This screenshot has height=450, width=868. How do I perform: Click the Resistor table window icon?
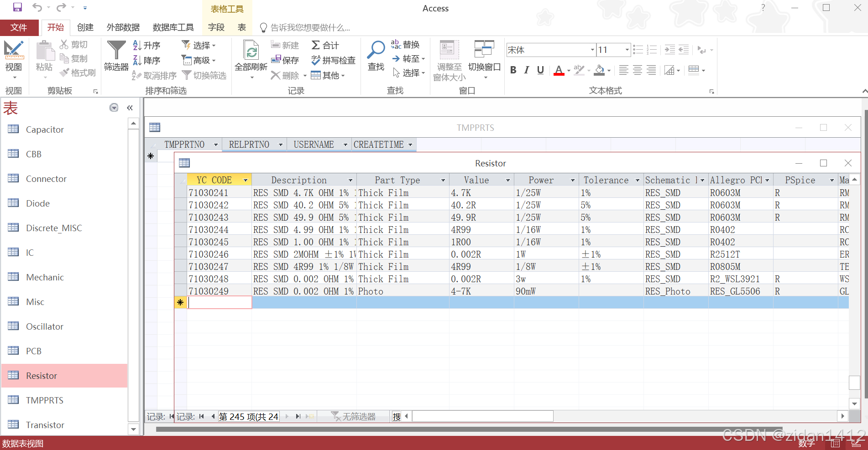coord(184,163)
